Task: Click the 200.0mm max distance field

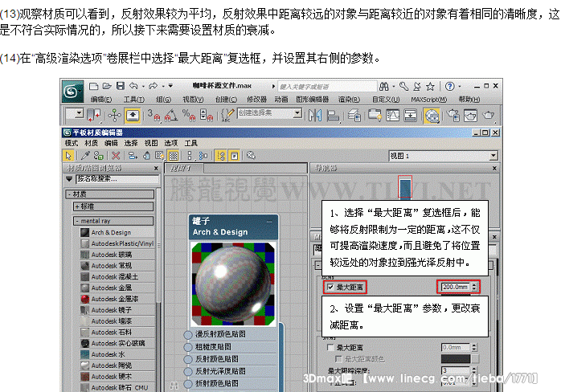Action: [x=456, y=287]
